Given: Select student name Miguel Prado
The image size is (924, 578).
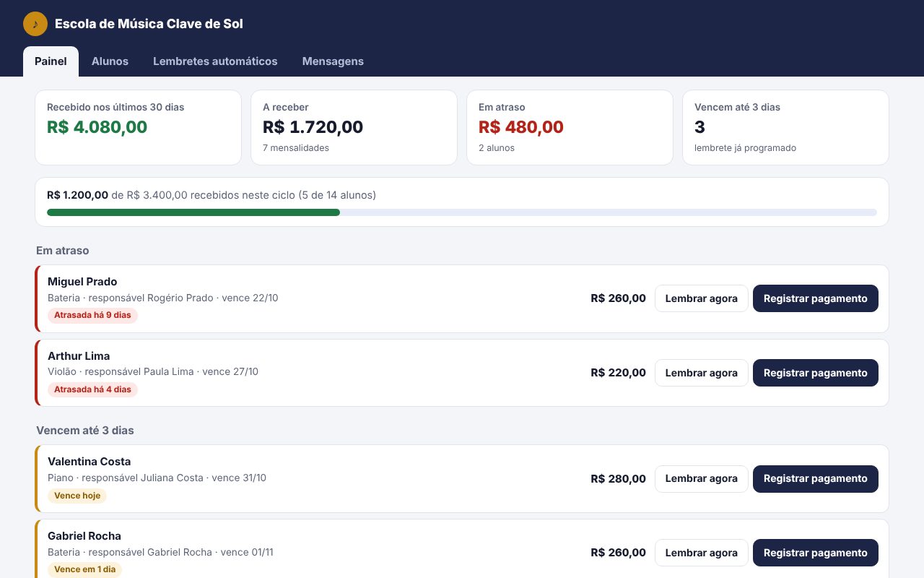Looking at the screenshot, I should (x=82, y=282).
